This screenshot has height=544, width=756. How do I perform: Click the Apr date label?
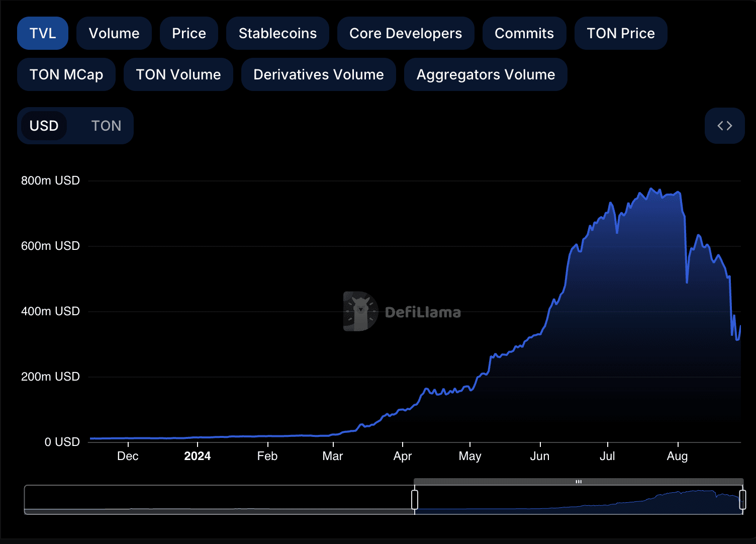pyautogui.click(x=403, y=456)
